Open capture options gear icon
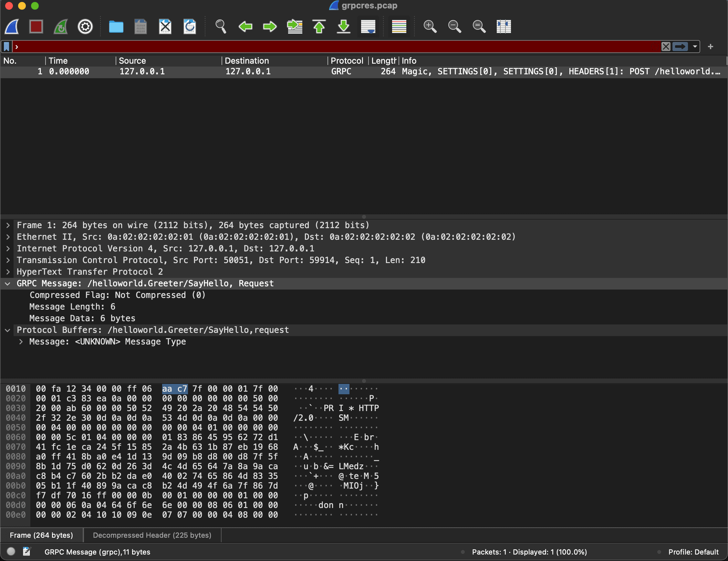Viewport: 728px width, 561px height. tap(85, 26)
